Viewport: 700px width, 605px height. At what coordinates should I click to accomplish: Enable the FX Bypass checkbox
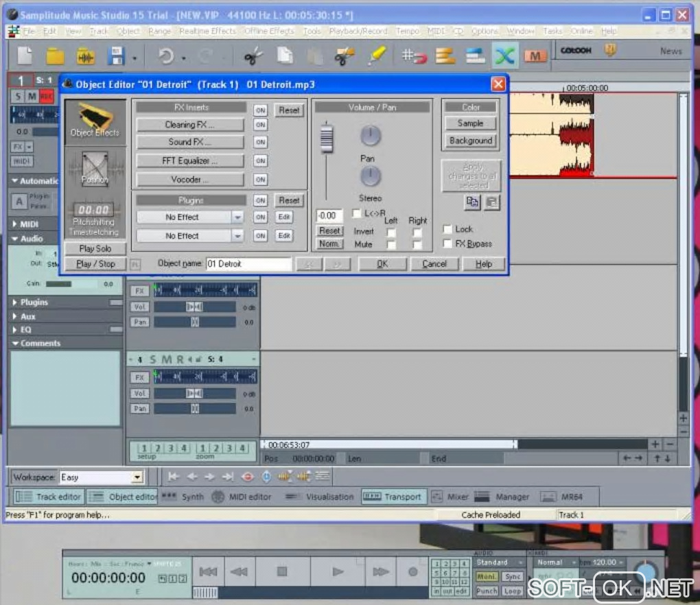point(447,243)
